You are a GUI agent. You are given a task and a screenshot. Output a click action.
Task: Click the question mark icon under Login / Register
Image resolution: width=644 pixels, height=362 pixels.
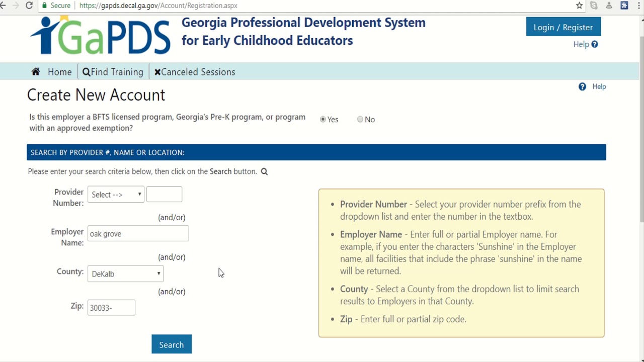[595, 44]
